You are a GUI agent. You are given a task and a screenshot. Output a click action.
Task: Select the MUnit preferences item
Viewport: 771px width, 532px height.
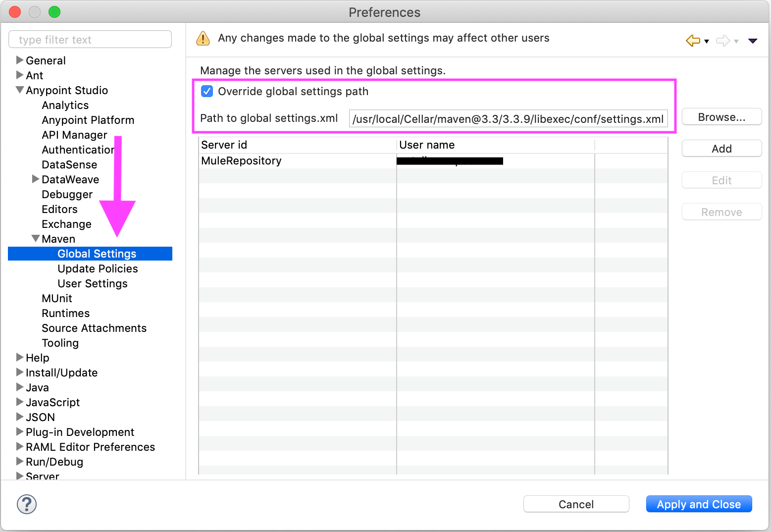coord(57,298)
